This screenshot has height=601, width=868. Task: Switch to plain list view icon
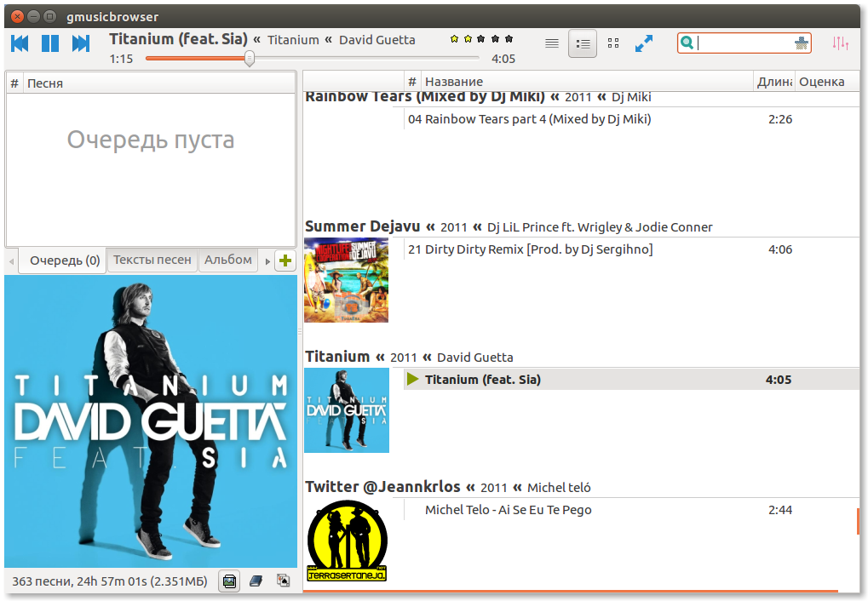coord(552,43)
